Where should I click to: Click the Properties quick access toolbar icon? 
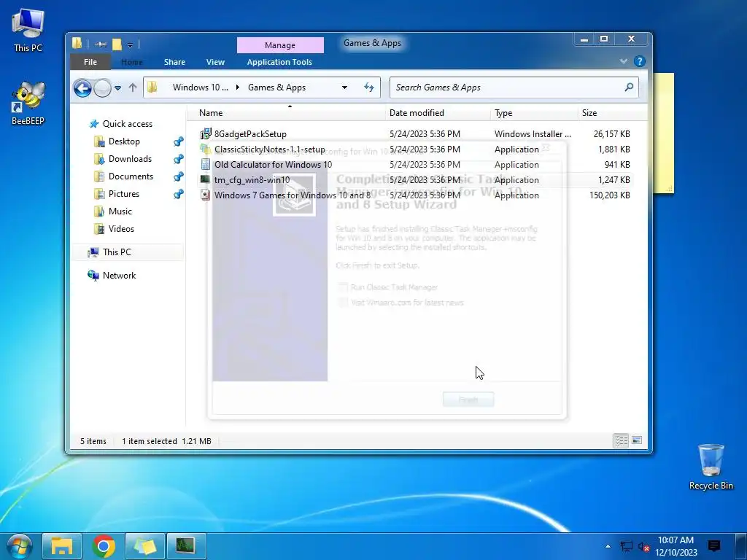[101, 44]
